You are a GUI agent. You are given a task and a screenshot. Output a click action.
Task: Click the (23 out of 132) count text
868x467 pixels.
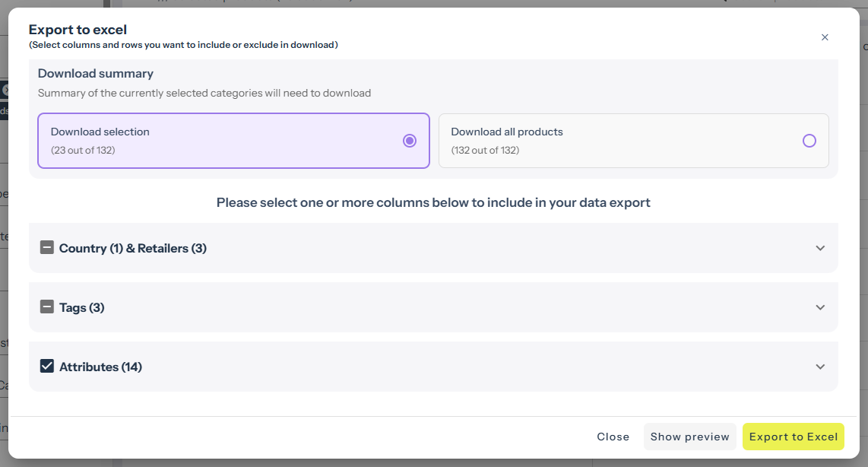[x=83, y=150]
